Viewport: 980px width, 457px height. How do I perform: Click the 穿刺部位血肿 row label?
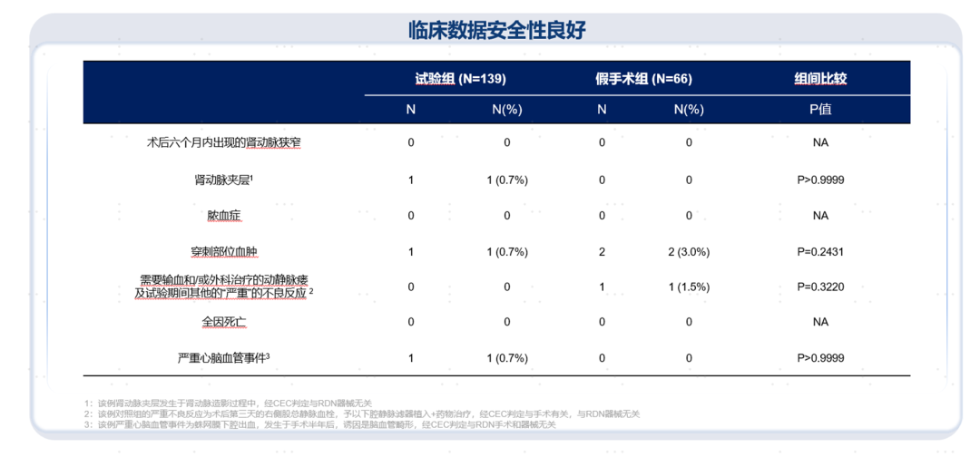(x=223, y=251)
